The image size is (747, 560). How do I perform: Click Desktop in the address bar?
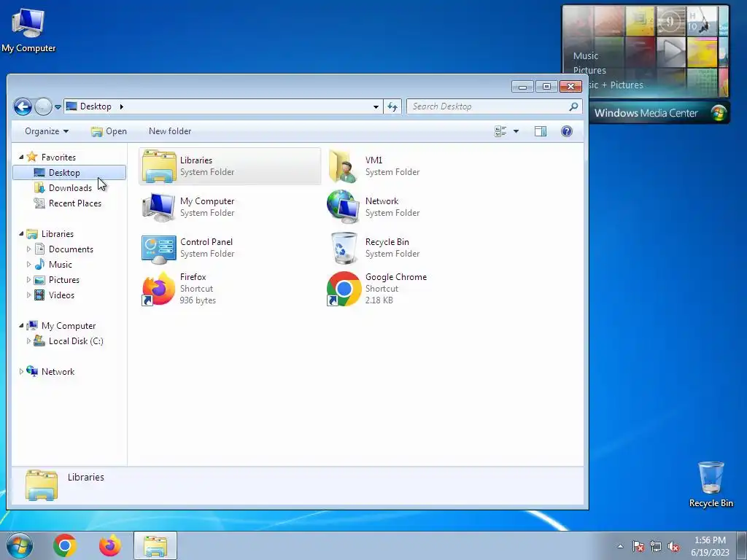click(x=96, y=106)
